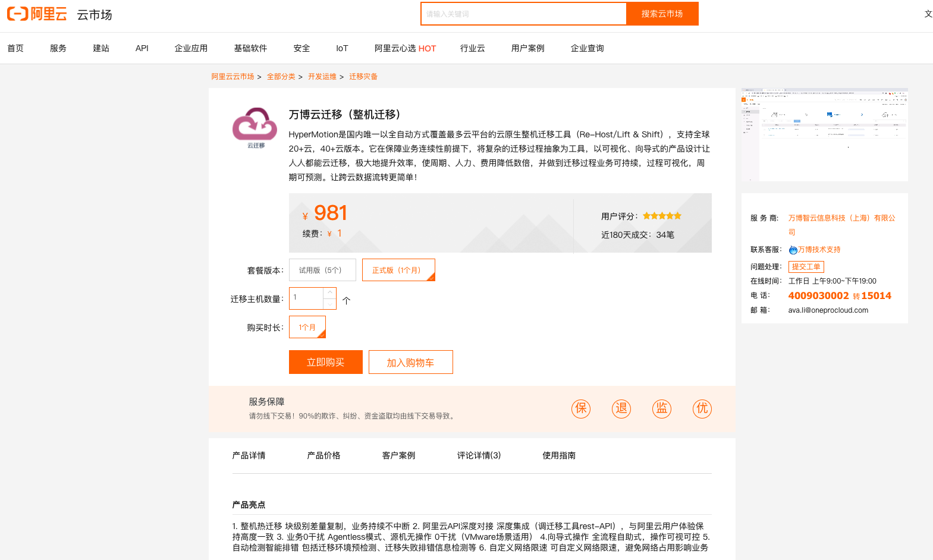Open the 开发运维 breadcrumb link
The width and height of the screenshot is (933, 560).
(x=322, y=77)
